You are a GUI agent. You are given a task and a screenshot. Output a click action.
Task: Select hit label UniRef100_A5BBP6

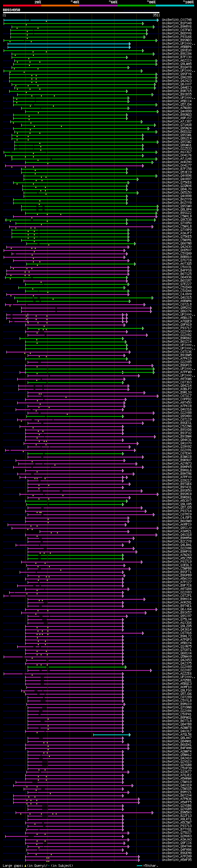(x=177, y=47)
